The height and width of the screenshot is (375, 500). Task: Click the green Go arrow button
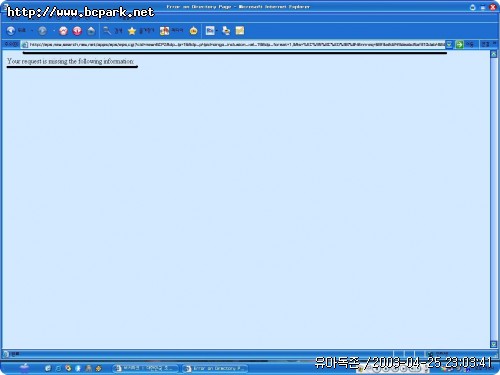point(459,44)
